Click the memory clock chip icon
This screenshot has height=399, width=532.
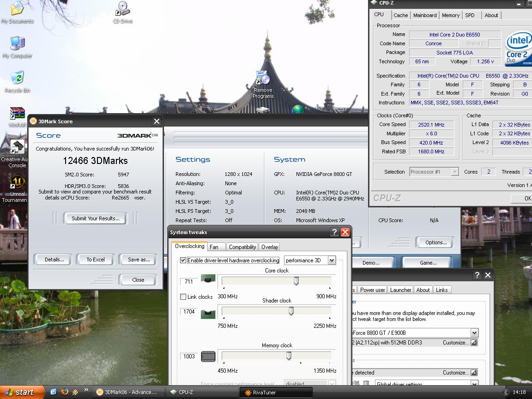(x=208, y=356)
